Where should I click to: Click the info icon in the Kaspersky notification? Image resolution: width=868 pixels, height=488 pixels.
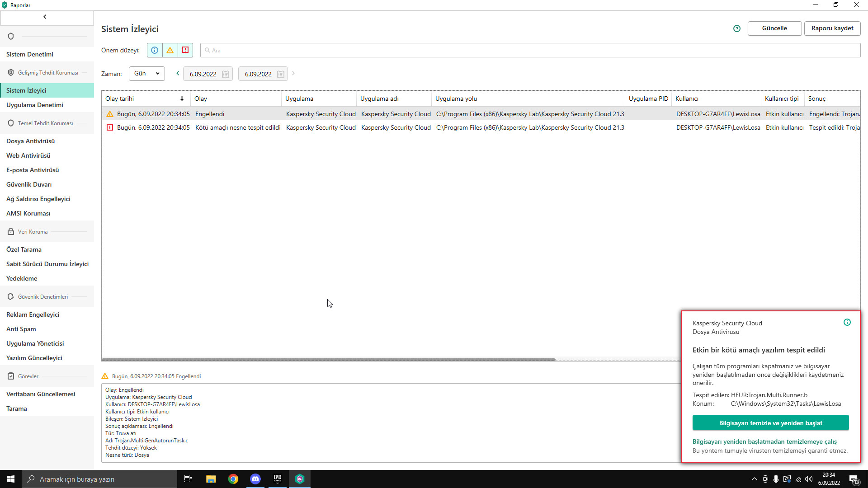[x=847, y=322]
